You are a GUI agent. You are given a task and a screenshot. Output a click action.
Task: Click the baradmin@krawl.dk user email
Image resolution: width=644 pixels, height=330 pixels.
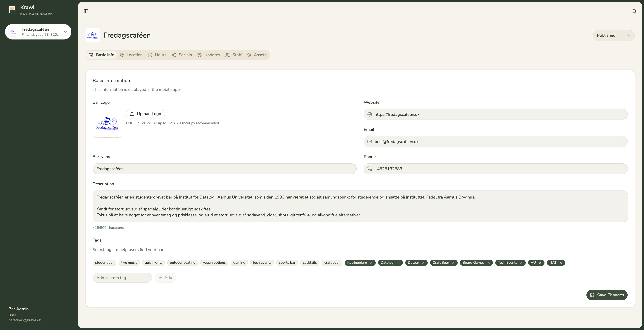[x=25, y=320]
